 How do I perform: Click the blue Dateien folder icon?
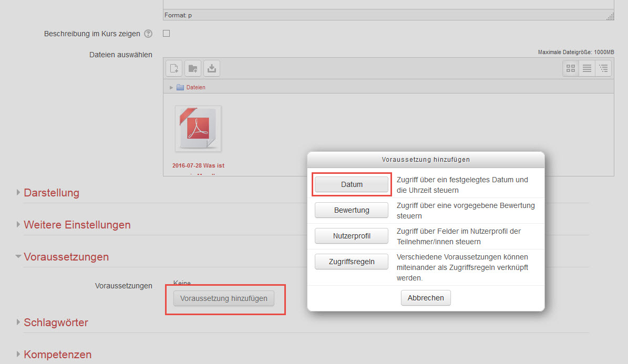[180, 87]
